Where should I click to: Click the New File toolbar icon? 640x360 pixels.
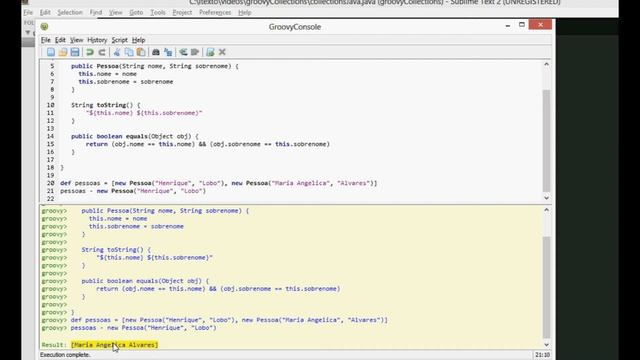click(51, 52)
